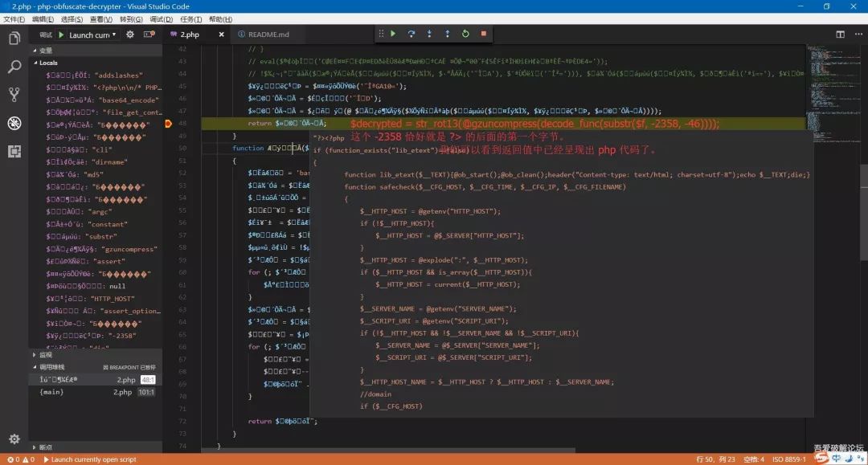This screenshot has width=868, height=465.
Task: Open the Launch configuration dropdown
Action: point(88,34)
